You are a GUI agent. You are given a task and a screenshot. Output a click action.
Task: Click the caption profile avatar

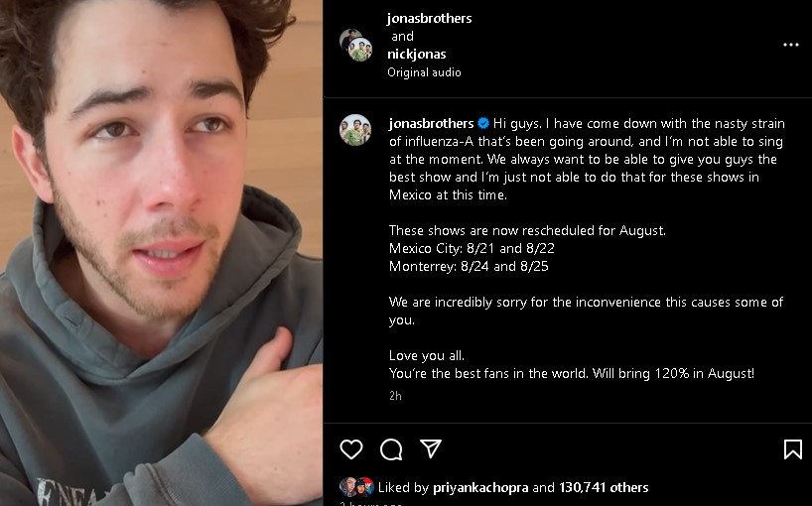[355, 130]
